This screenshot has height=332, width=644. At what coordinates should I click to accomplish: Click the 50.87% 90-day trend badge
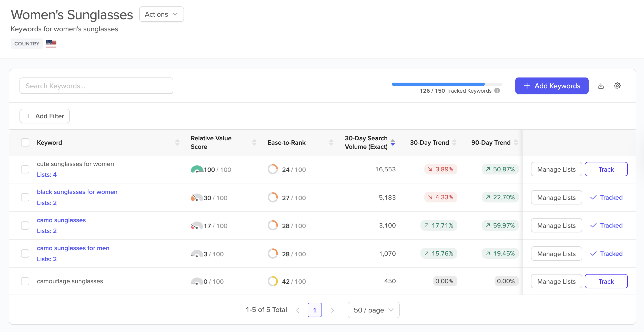500,169
